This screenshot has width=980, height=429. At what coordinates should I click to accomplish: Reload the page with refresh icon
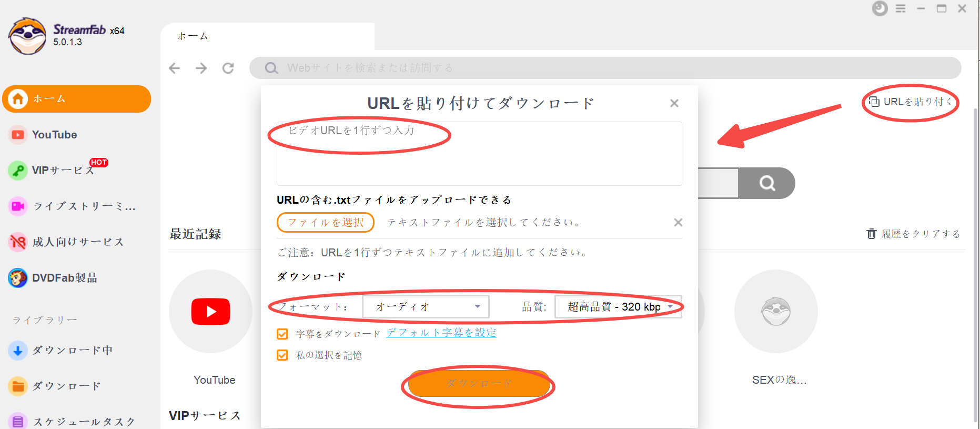click(228, 68)
